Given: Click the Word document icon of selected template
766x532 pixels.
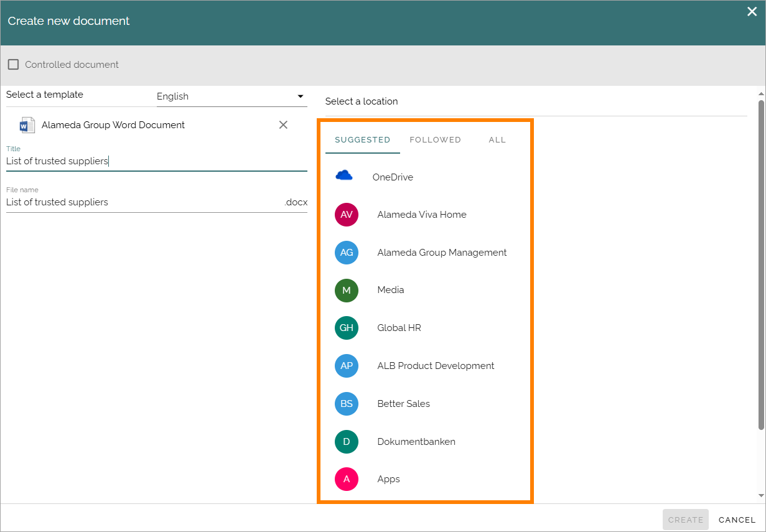Looking at the screenshot, I should pos(27,125).
